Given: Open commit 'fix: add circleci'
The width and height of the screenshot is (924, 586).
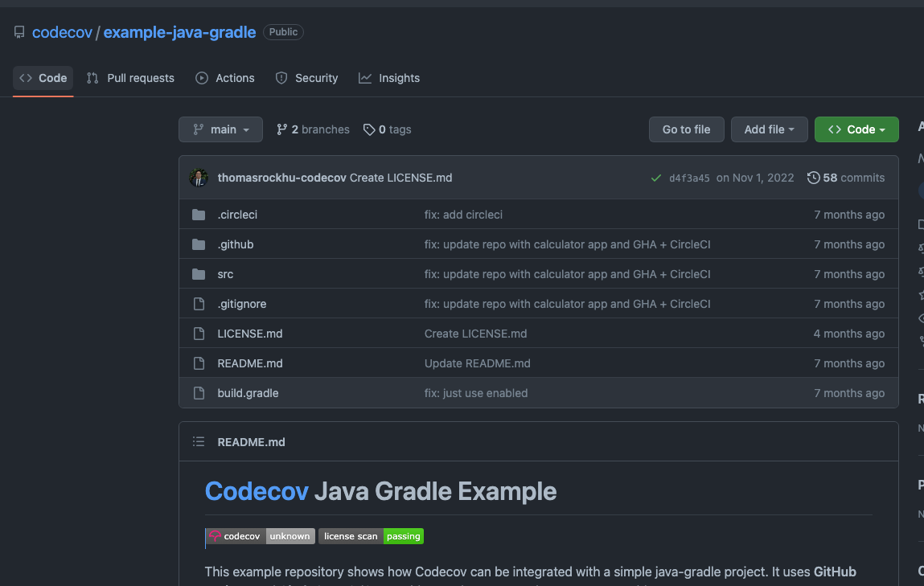Looking at the screenshot, I should click(x=463, y=215).
